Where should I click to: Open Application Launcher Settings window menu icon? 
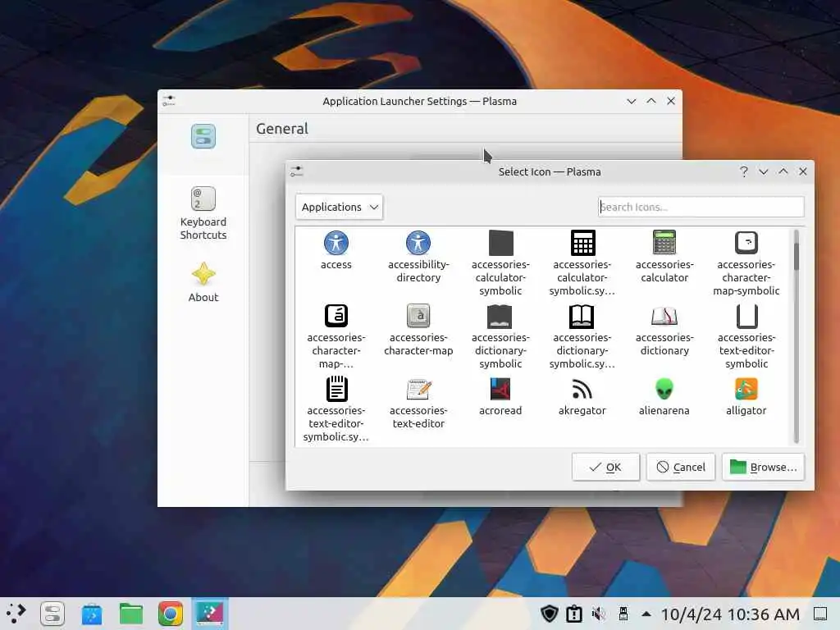tap(169, 101)
